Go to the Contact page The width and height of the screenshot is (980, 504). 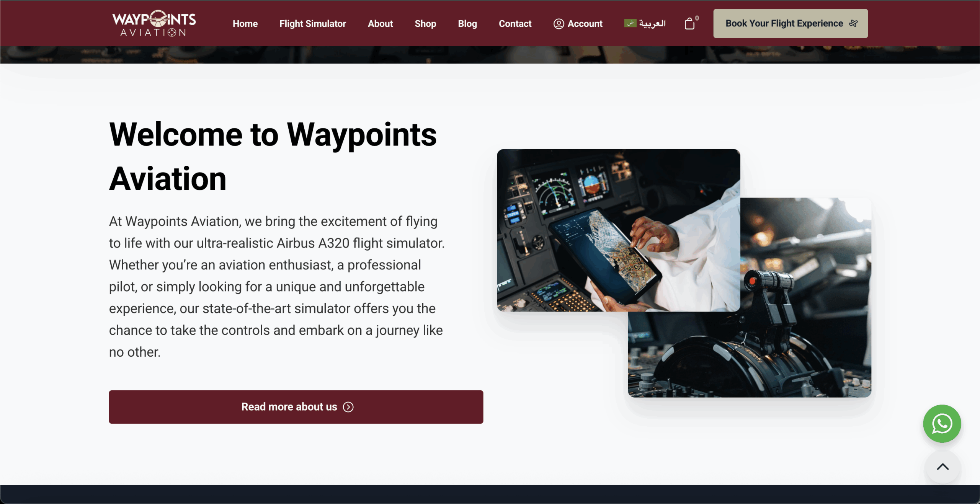[x=515, y=24]
